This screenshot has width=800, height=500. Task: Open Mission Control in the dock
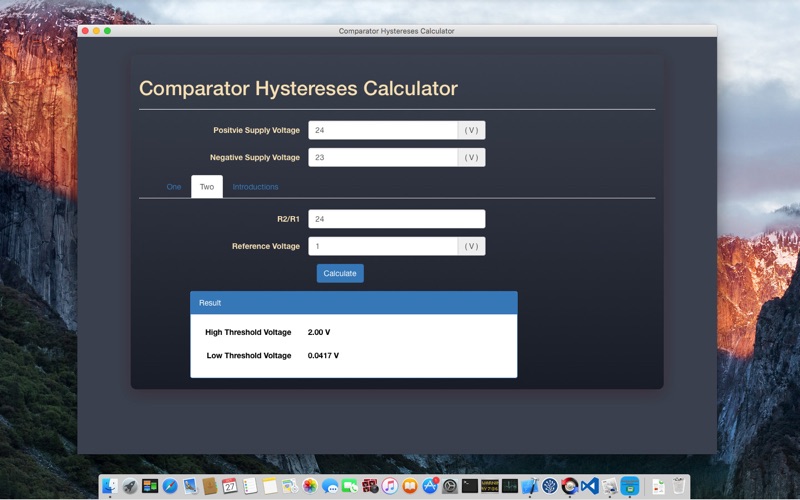[x=150, y=486]
